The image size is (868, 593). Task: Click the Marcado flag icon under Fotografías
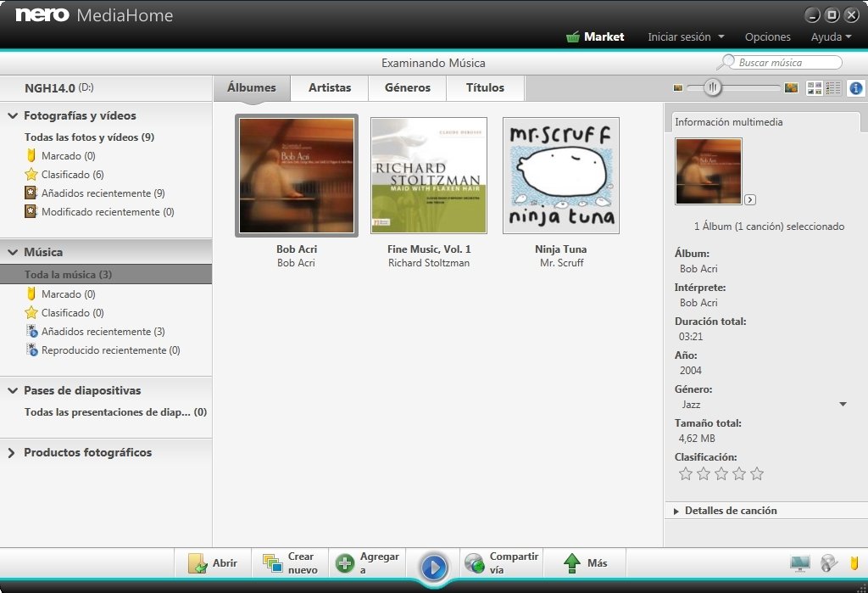(31, 156)
